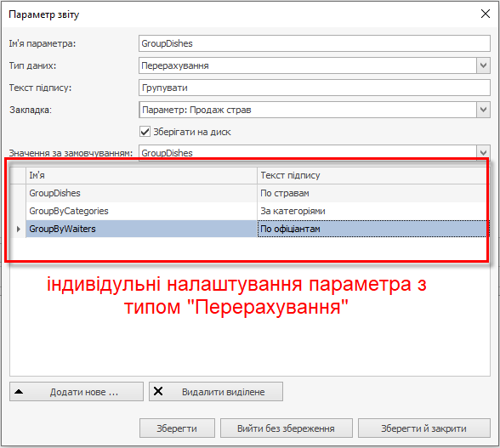This screenshot has height=448, width=500.
Task: Click inside the Текст підпису input field
Action: tap(315, 88)
